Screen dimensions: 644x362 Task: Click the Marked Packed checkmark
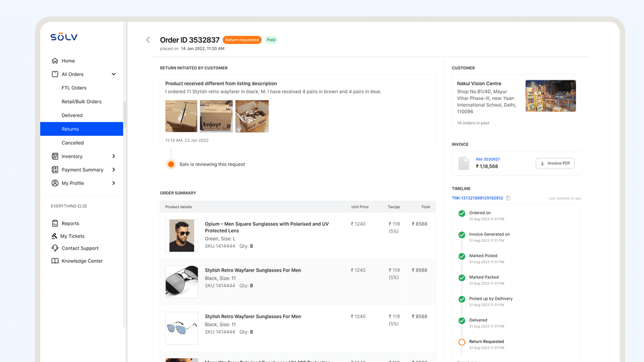tap(462, 278)
